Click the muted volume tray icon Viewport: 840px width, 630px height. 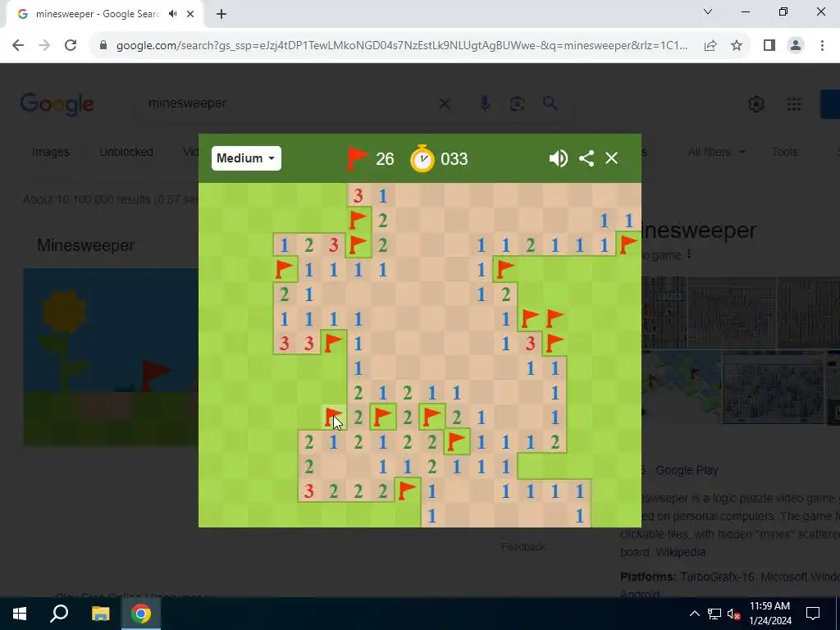coord(733,614)
